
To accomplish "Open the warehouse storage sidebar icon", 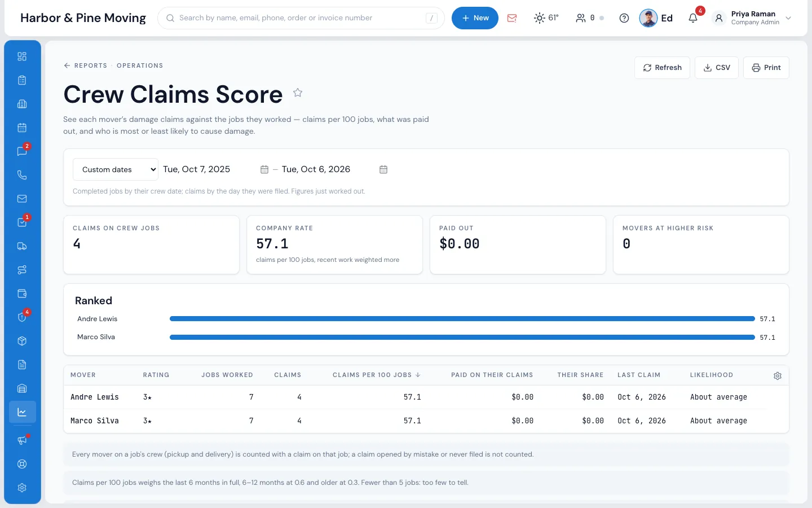I will pyautogui.click(x=22, y=388).
